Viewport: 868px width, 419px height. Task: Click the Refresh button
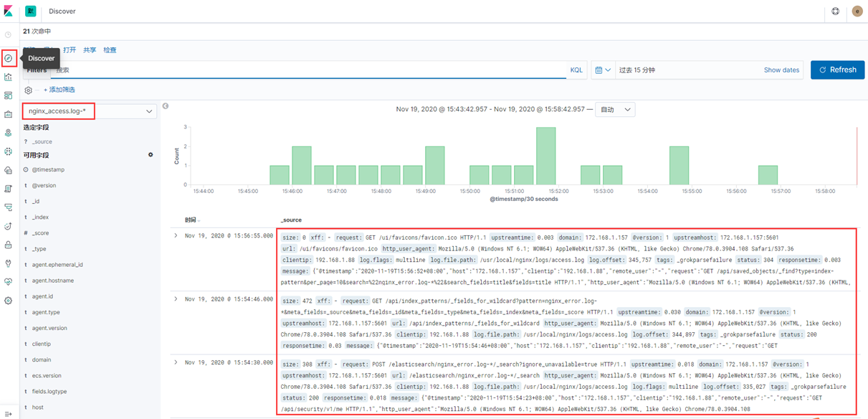click(837, 70)
